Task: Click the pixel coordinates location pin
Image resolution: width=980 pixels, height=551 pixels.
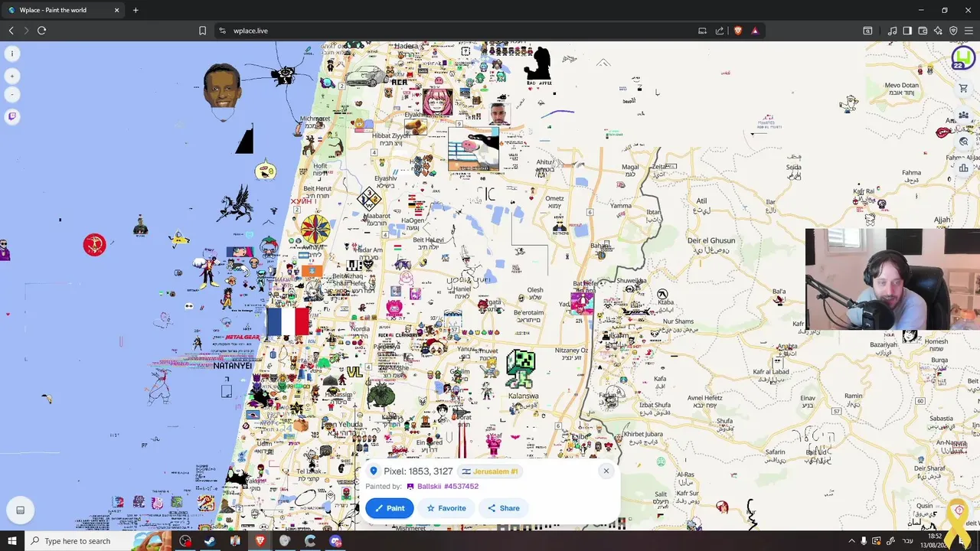Action: [374, 471]
